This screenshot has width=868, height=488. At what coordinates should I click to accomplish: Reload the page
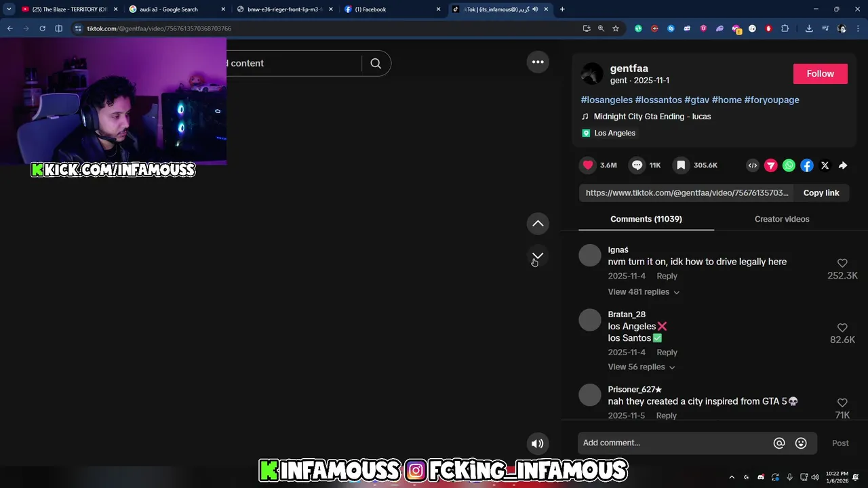coord(42,28)
